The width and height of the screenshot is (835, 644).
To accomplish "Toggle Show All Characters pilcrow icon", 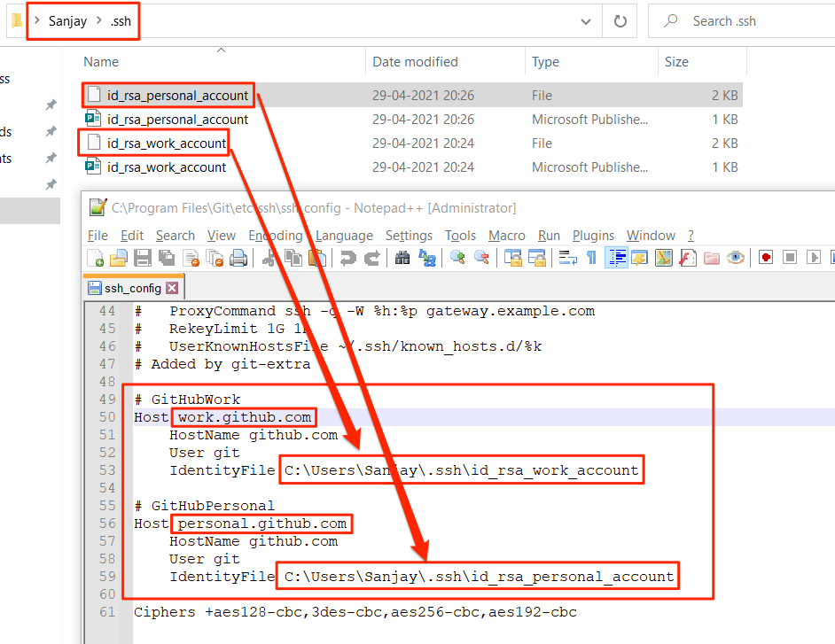I will pos(591,258).
